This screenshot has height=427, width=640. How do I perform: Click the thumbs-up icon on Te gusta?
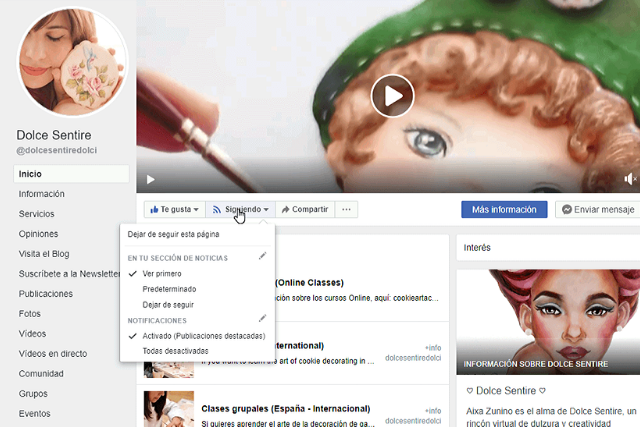pos(154,209)
